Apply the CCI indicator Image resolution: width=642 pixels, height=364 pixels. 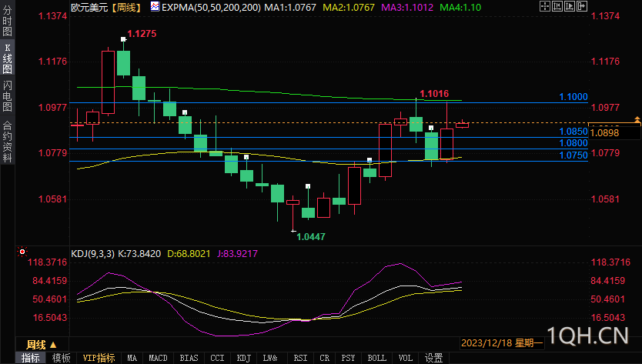tap(217, 358)
